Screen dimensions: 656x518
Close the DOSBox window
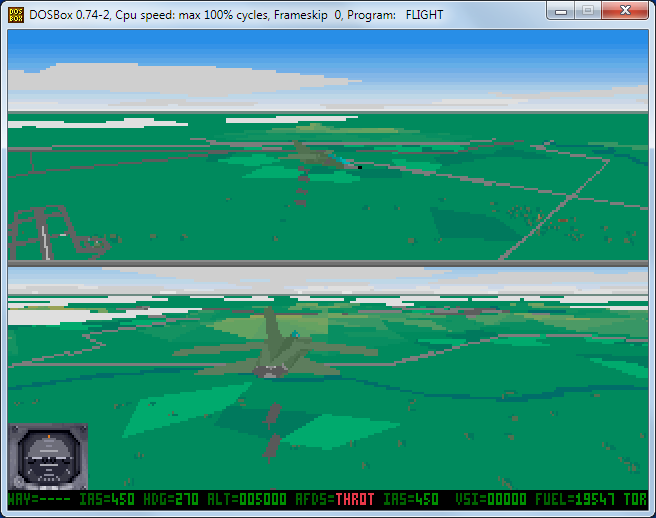[625, 11]
